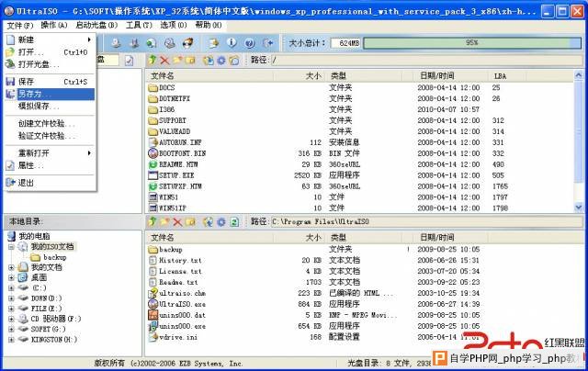The width and height of the screenshot is (588, 371).
Task: Expand the (C:) drive node
Action: (11, 288)
